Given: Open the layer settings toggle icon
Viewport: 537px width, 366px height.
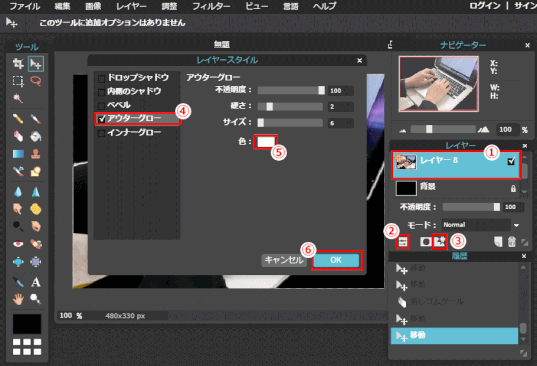Looking at the screenshot, I should 403,242.
